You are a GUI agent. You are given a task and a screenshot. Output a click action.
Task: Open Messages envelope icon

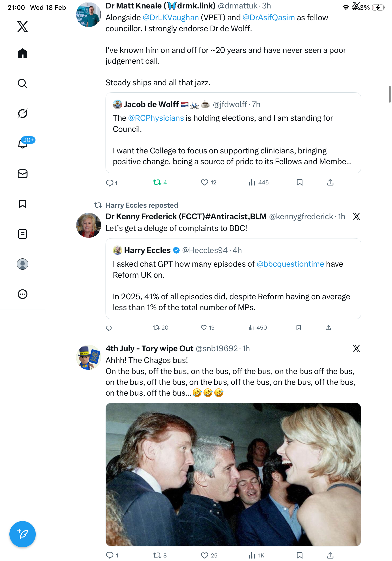(x=23, y=174)
